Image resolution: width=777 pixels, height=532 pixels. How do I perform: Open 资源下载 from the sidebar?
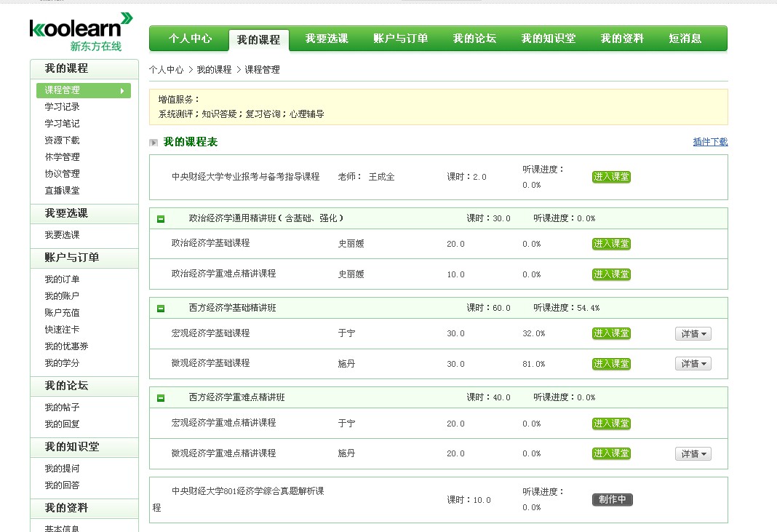(62, 140)
